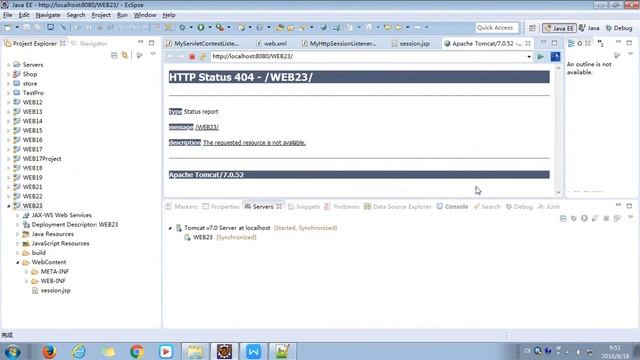The image size is (640, 360).
Task: Open the Run button dropdown arrow
Action: click(x=210, y=27)
